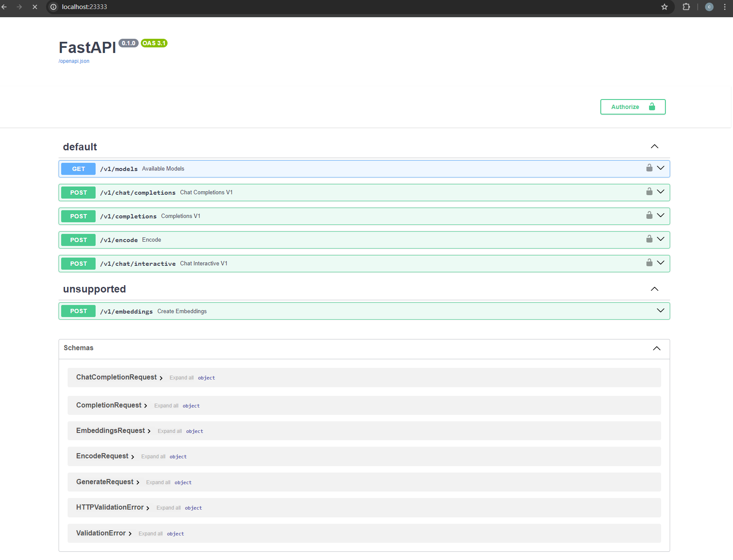Click the /v1/embeddings path text
The height and width of the screenshot is (560, 733).
(126, 311)
